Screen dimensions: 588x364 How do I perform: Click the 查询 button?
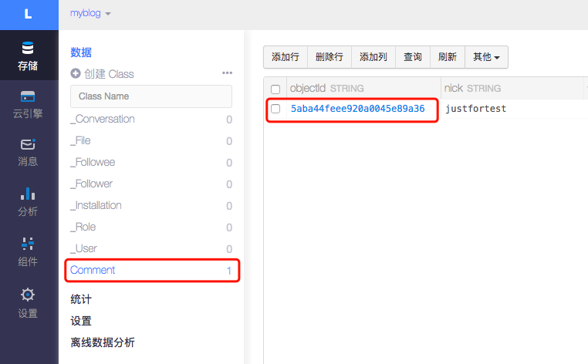click(x=413, y=57)
